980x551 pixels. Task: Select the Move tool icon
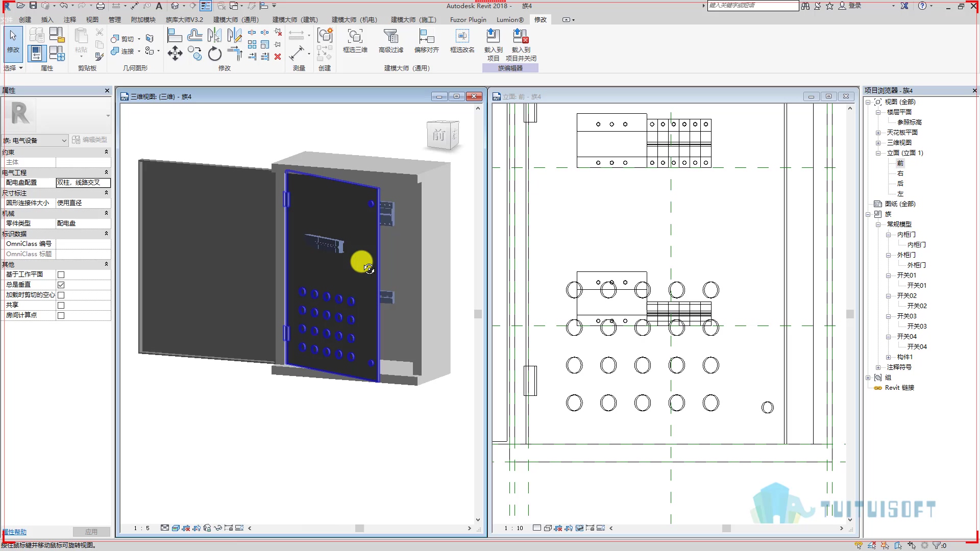(x=175, y=53)
